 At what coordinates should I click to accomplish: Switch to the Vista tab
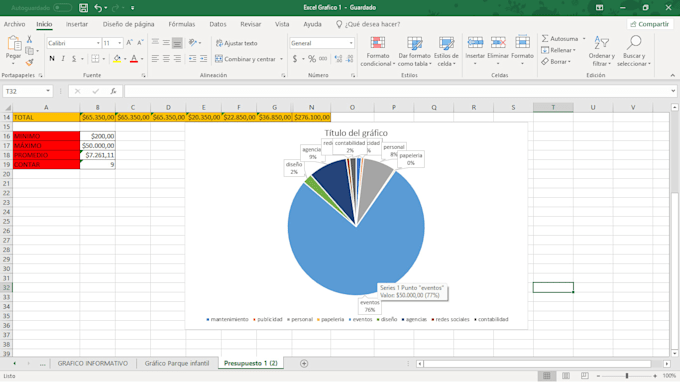point(282,24)
